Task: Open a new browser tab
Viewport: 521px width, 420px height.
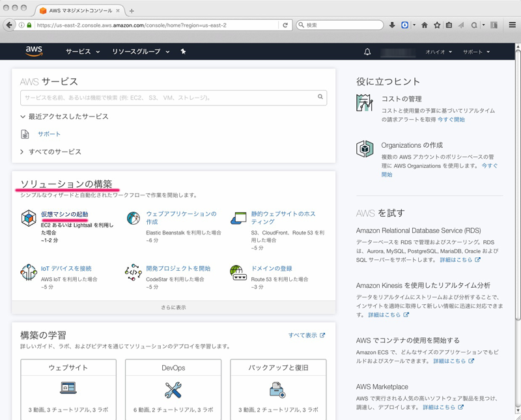Action: [x=132, y=11]
